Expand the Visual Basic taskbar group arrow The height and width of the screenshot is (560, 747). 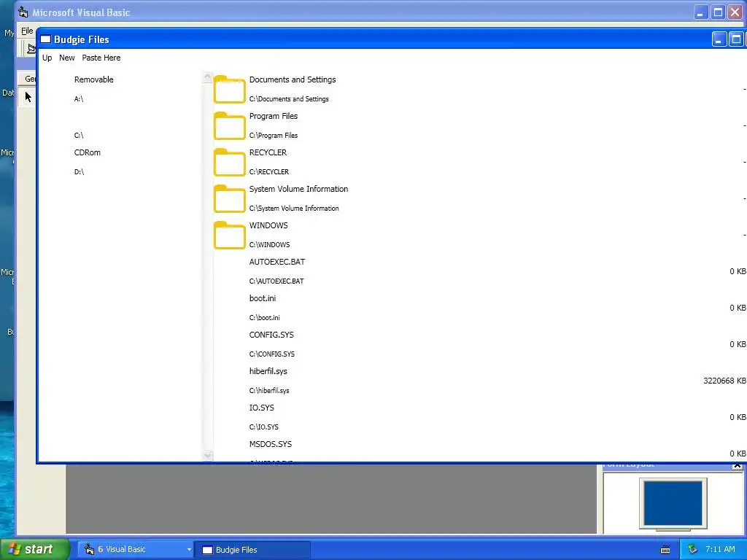189,550
